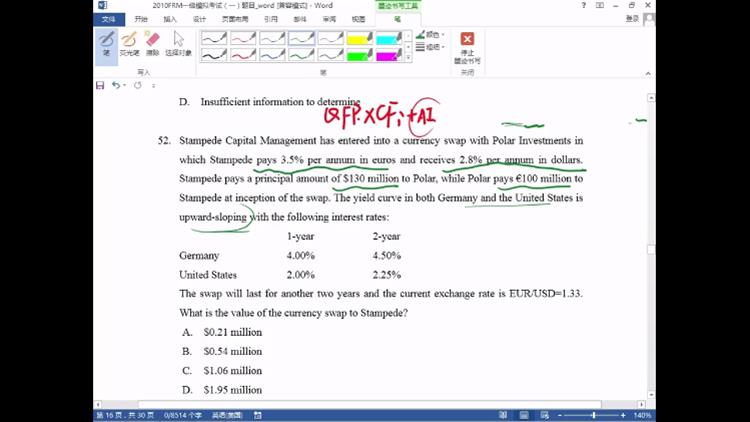750x422 pixels.
Task: Pick the thick green pen preset
Action: (x=301, y=55)
